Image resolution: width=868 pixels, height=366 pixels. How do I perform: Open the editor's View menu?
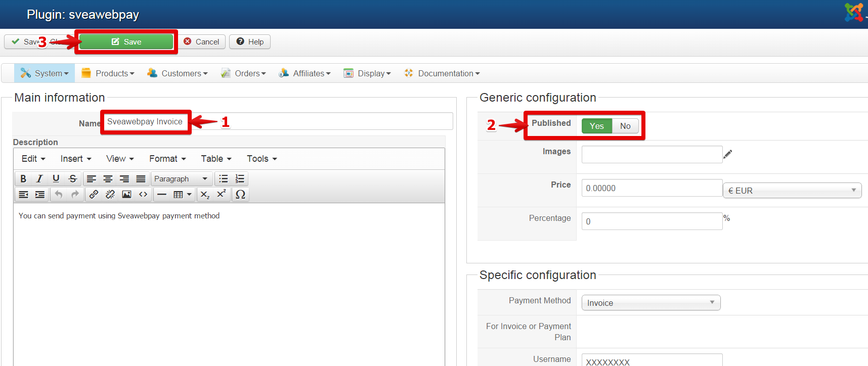pyautogui.click(x=120, y=159)
